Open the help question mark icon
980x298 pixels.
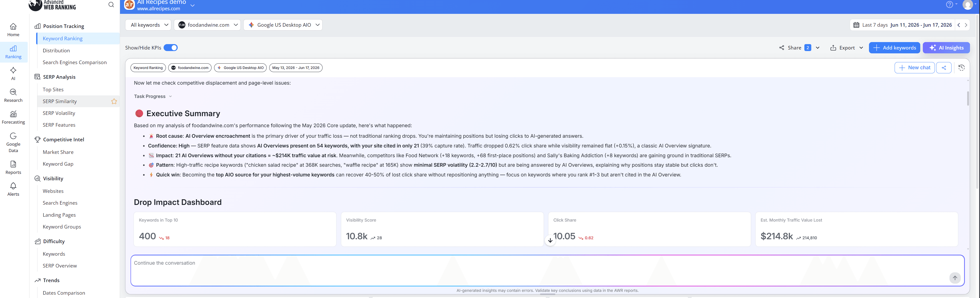pos(949,5)
